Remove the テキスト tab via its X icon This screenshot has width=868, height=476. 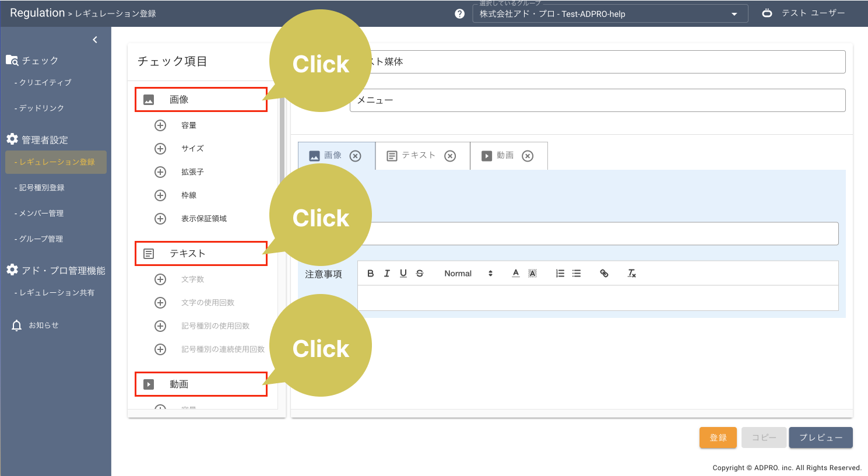[450, 156]
